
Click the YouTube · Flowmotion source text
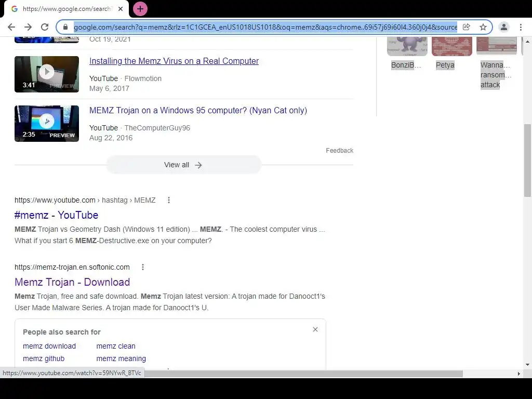point(125,78)
